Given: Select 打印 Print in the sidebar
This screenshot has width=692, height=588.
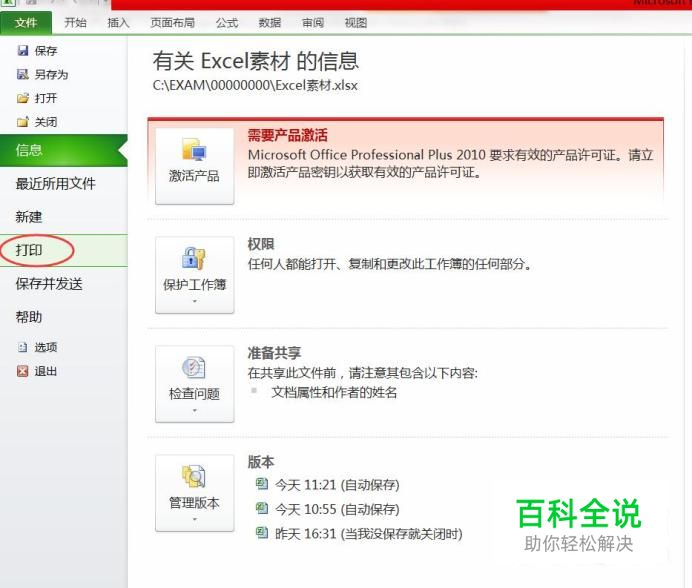Looking at the screenshot, I should click(x=64, y=250).
